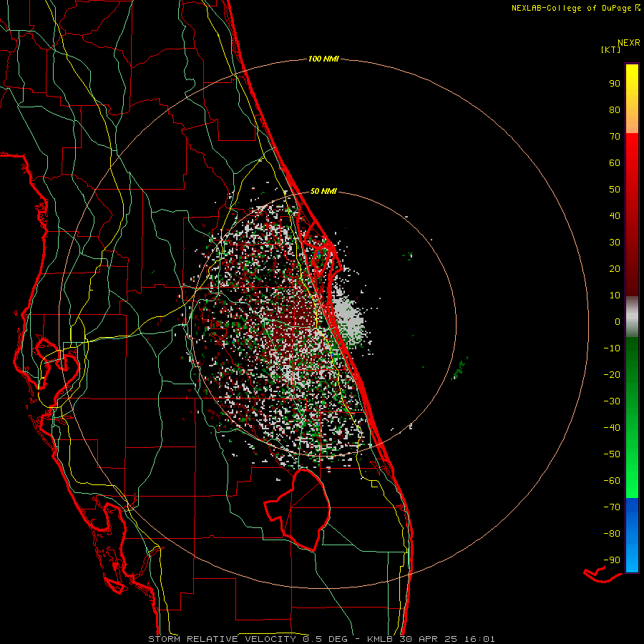Click the 0 value on velocity scale
The height and width of the screenshot is (644, 644).
pos(618,321)
